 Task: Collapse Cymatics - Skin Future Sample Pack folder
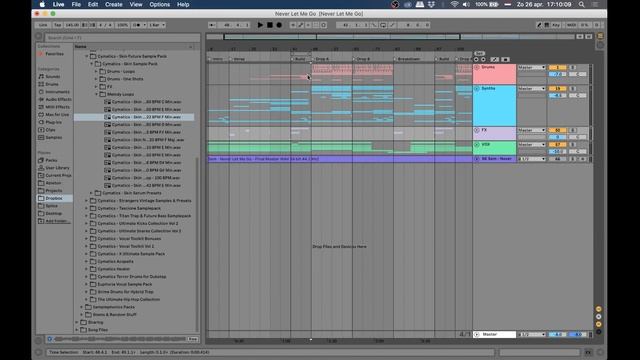coord(87,56)
